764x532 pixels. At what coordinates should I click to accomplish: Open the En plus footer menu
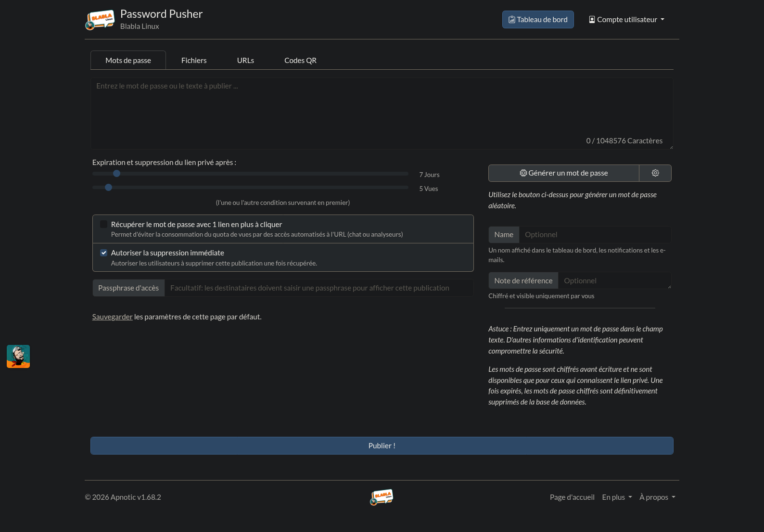point(616,497)
